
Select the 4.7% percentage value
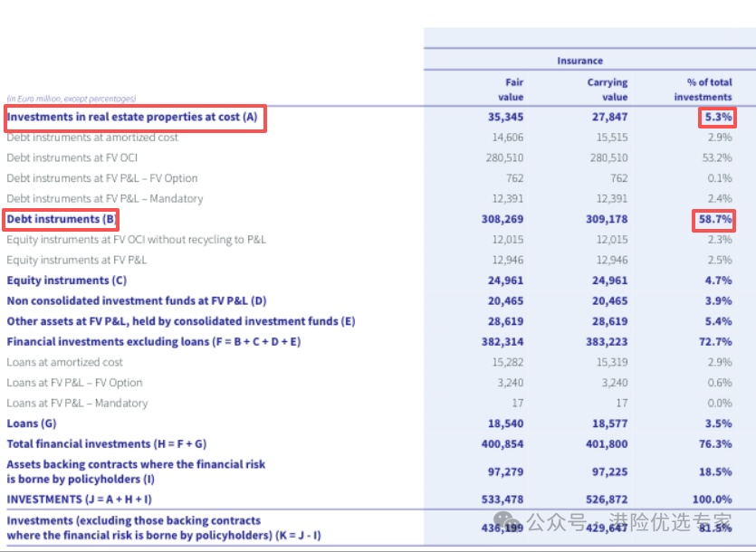[x=718, y=281]
